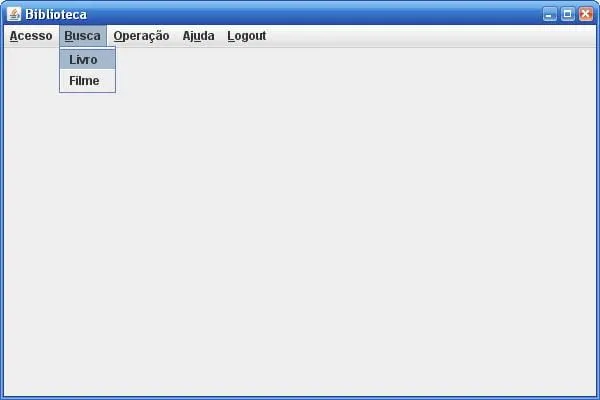Collapse the open Busca menu
The height and width of the screenshot is (400, 600).
pyautogui.click(x=83, y=36)
